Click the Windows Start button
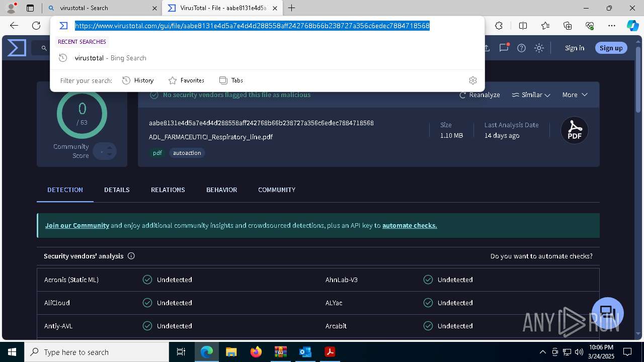 (12, 352)
